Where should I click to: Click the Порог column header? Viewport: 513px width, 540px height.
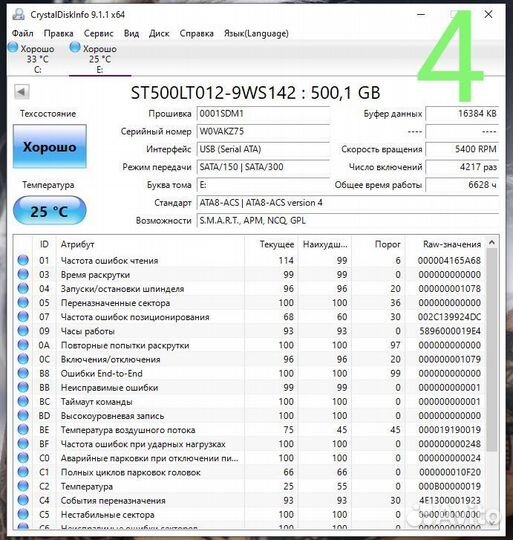[x=378, y=244]
